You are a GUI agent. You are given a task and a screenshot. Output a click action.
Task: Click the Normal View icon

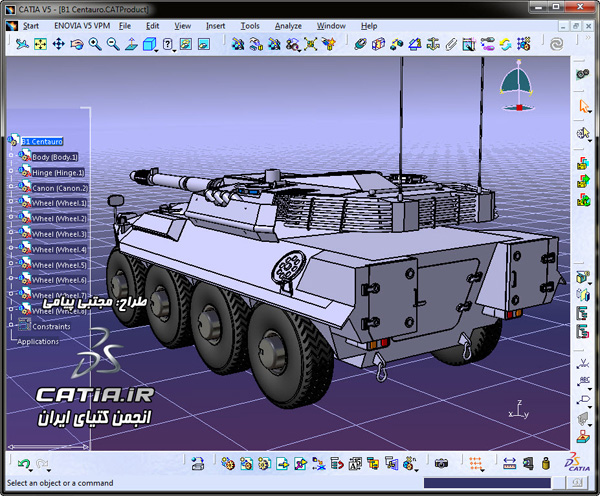pos(131,44)
